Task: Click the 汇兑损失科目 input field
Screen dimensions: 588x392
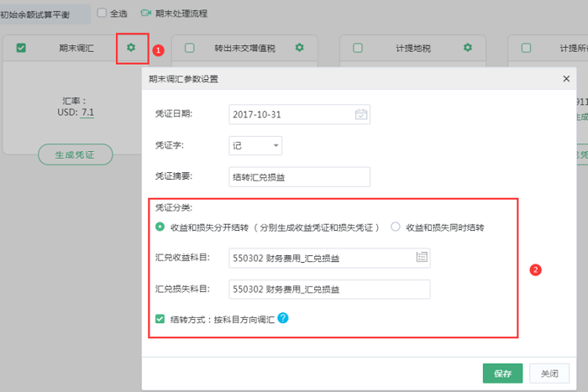Action: click(x=329, y=290)
